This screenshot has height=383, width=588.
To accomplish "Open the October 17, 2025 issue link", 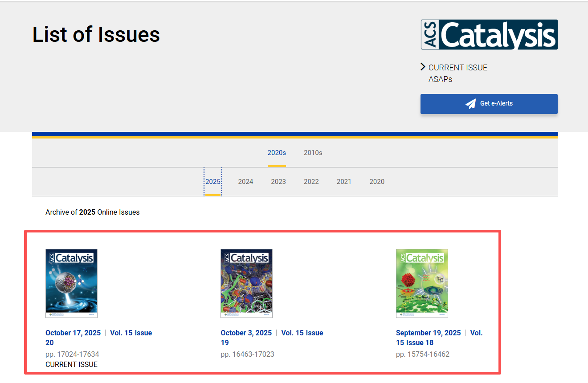I will (73, 333).
